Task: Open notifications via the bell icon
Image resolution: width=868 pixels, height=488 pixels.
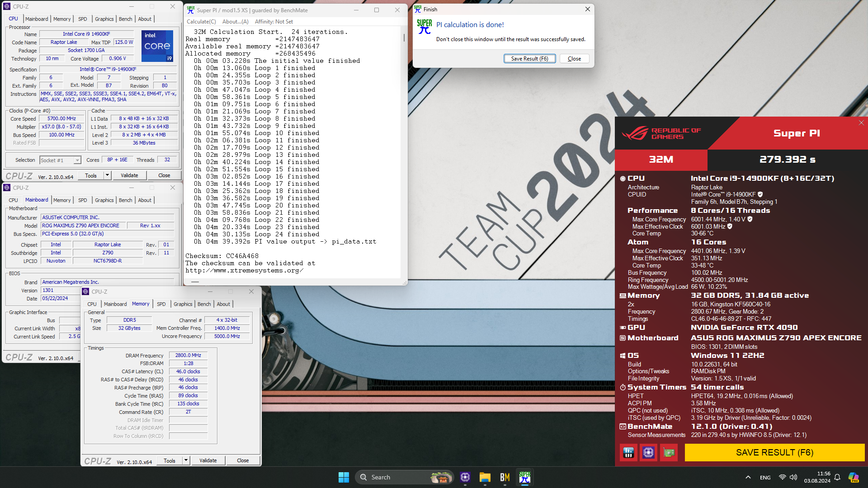Action: (x=837, y=477)
